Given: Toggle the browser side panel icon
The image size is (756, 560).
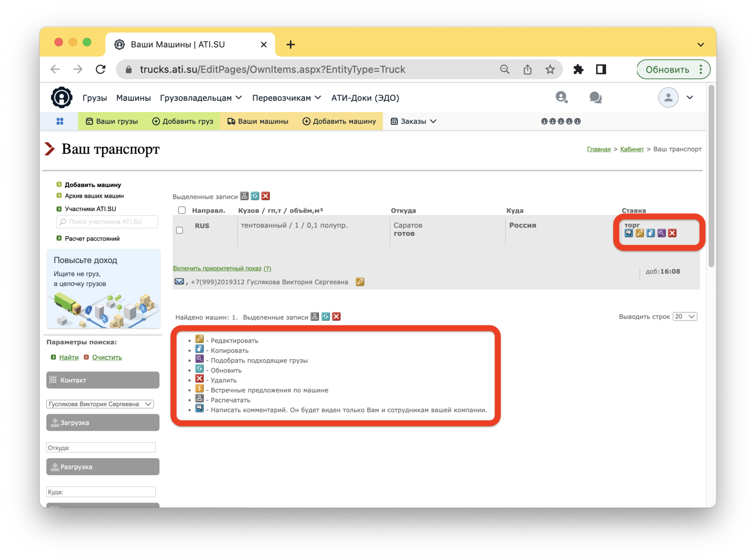Looking at the screenshot, I should pos(601,69).
